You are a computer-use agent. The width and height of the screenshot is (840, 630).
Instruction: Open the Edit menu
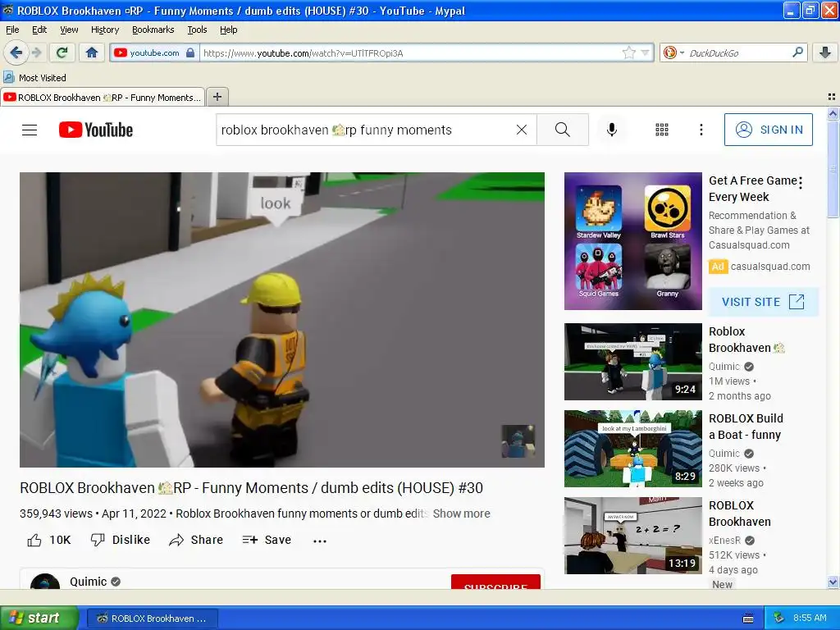(x=39, y=30)
